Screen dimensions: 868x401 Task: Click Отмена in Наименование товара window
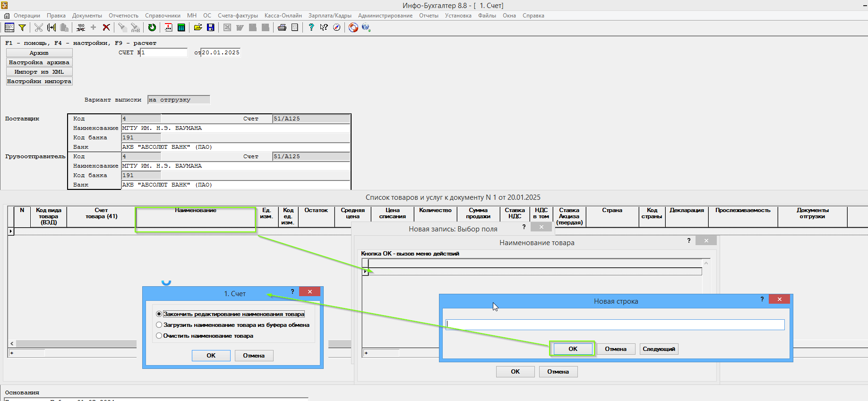tap(558, 372)
